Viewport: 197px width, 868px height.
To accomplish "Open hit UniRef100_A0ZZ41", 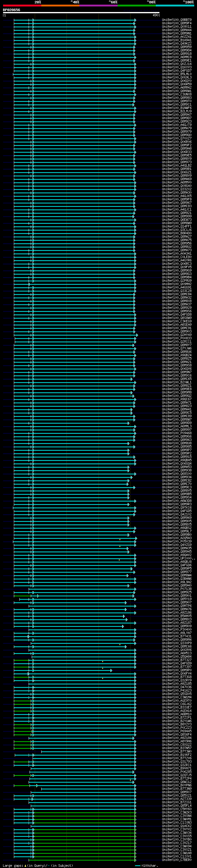I will (177, 37).
